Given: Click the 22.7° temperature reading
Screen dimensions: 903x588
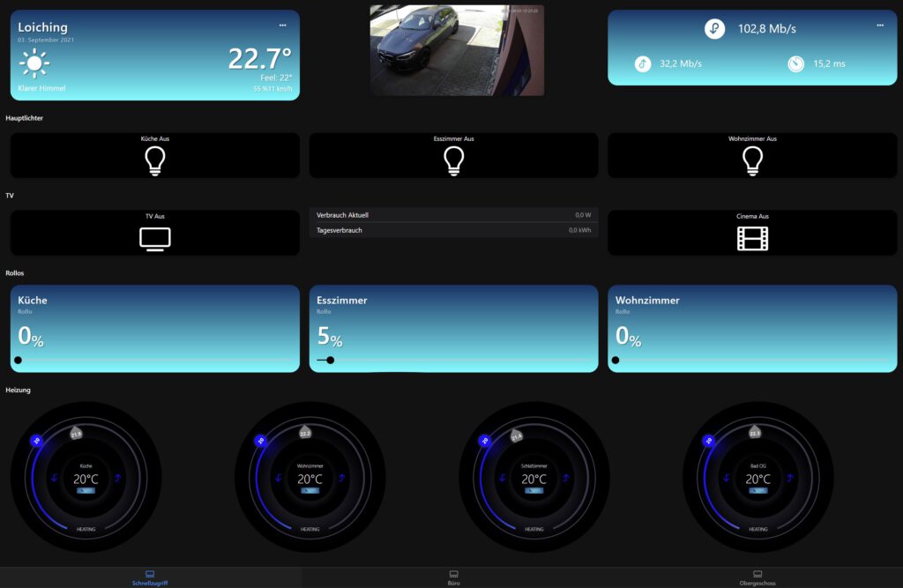Looking at the screenshot, I should [260, 59].
